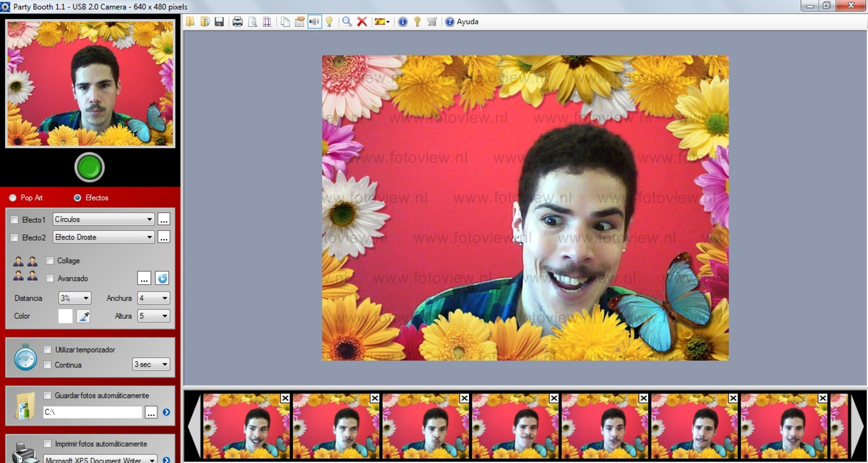Enable Guardar fotos automáticamente

pyautogui.click(x=47, y=396)
